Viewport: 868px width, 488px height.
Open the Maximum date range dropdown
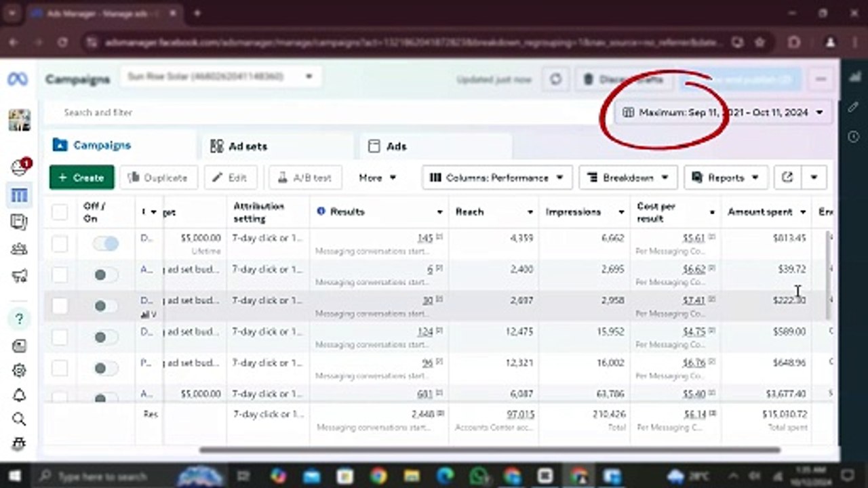(722, 113)
